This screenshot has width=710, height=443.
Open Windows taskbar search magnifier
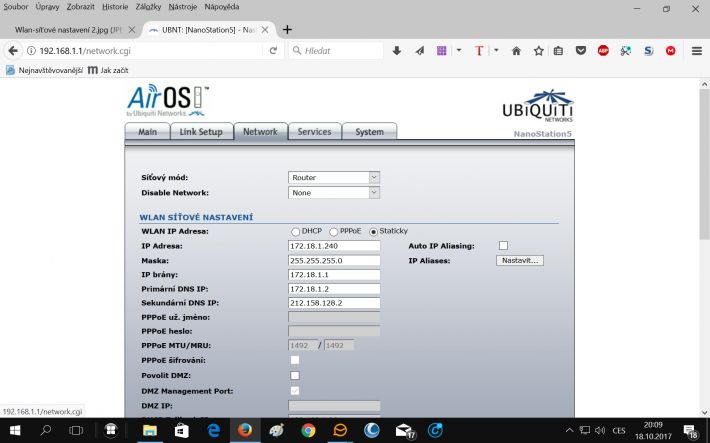[46, 430]
